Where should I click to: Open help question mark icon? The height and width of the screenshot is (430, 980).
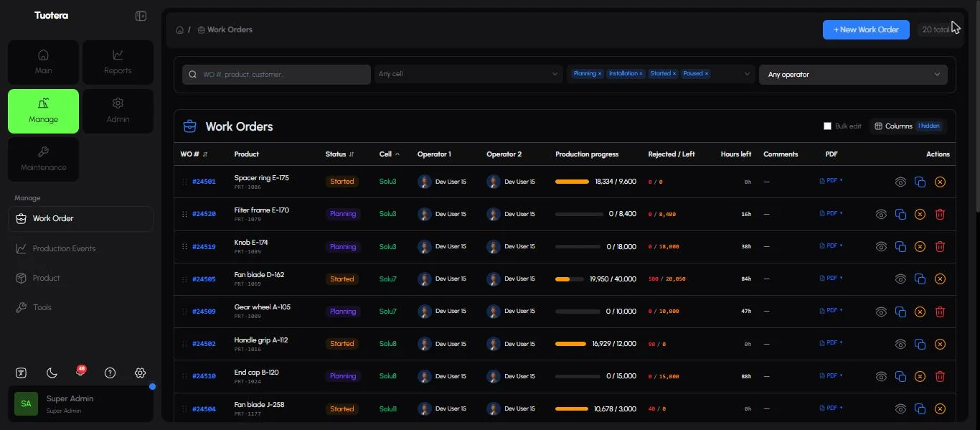(110, 373)
